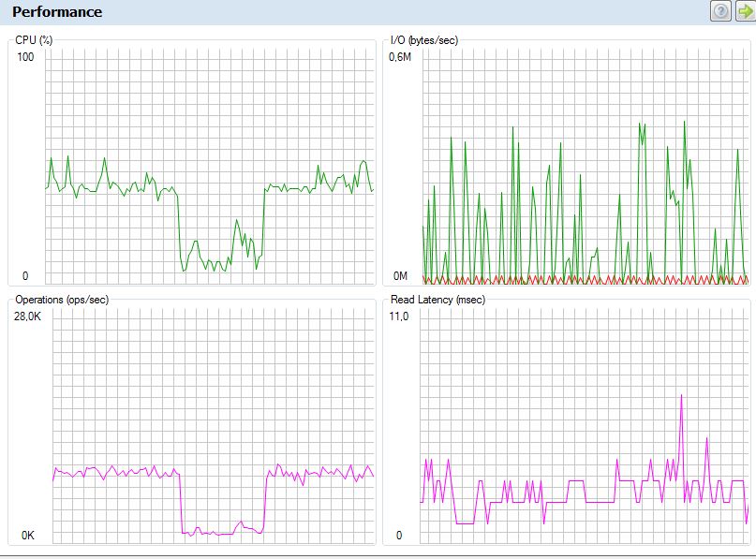Viewport: 756px width, 559px height.
Task: Click the help question mark icon
Action: point(720,10)
